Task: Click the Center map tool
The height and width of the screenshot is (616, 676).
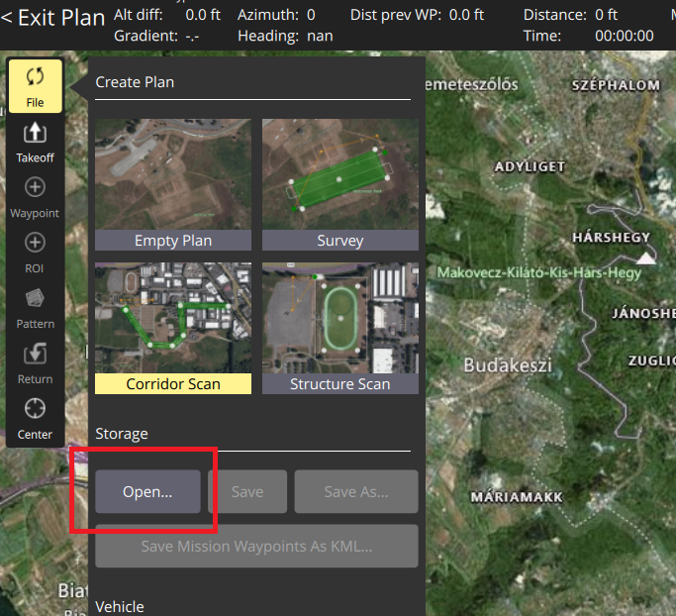Action: [x=35, y=419]
